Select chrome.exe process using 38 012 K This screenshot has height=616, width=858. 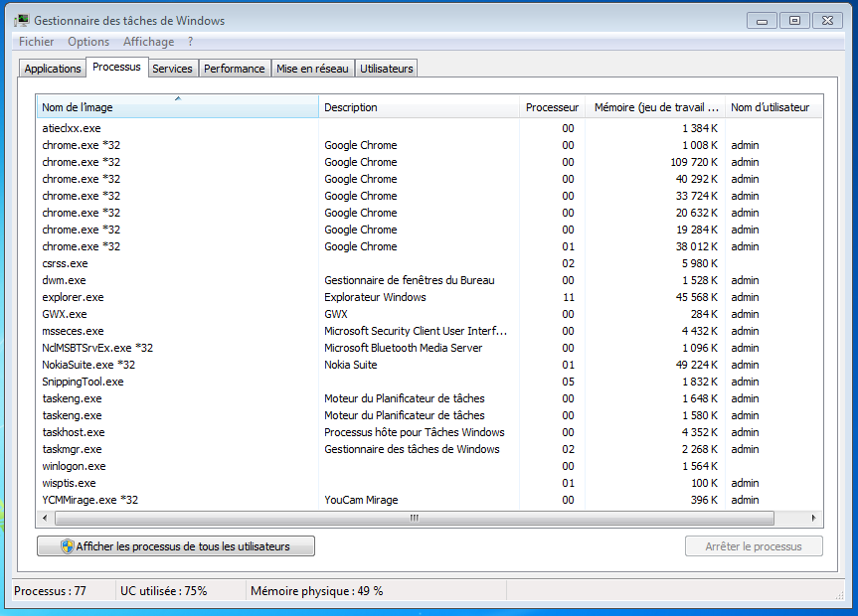tap(429, 246)
